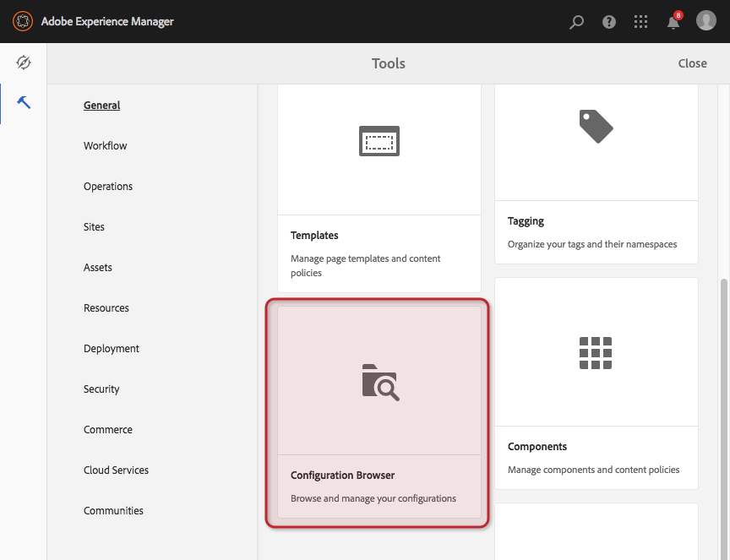
Task: Select the Communities category
Action: pos(113,511)
